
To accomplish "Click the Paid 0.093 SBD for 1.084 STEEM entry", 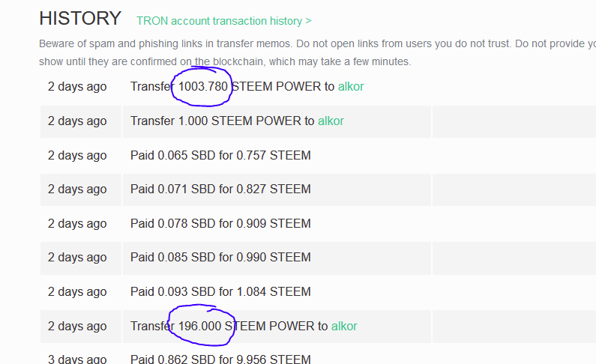I will 220,291.
